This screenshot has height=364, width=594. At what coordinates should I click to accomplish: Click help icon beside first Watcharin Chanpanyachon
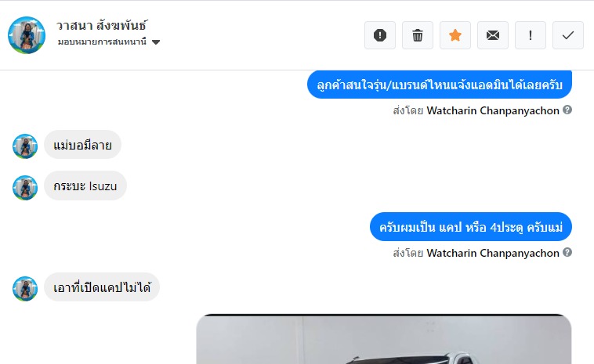tap(567, 110)
